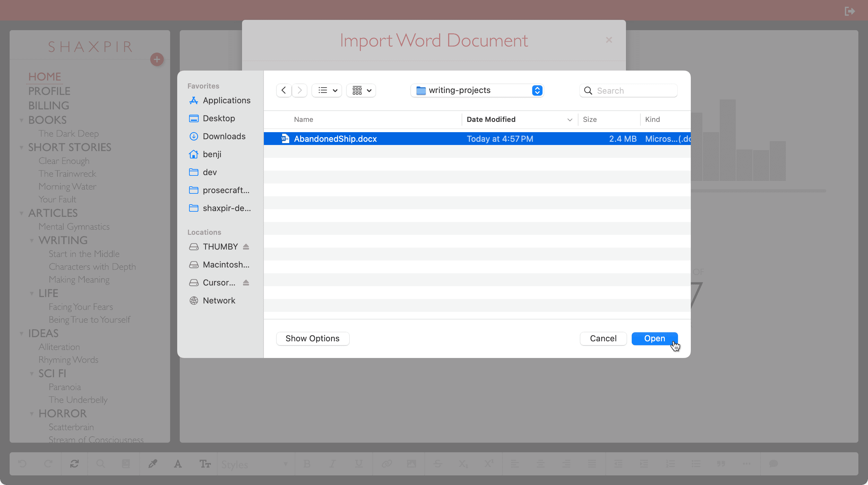The width and height of the screenshot is (868, 485).
Task: Eject the Cursor volume
Action: tap(246, 283)
